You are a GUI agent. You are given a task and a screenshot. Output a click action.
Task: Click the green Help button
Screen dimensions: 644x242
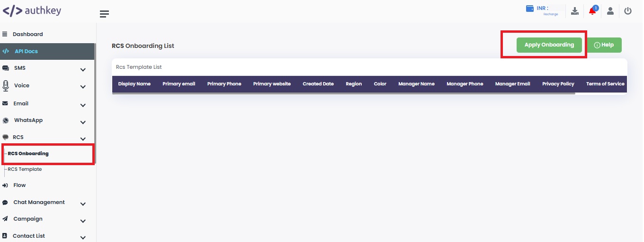(604, 45)
